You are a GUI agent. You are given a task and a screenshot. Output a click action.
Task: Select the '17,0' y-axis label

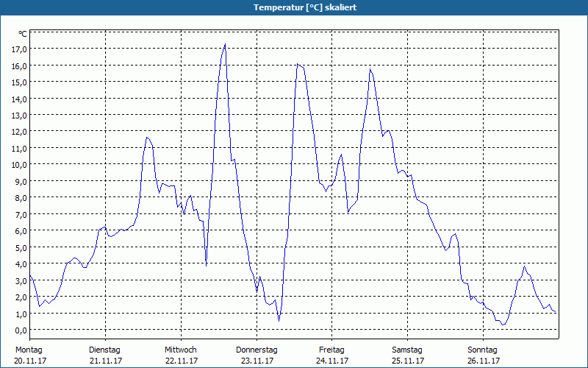point(19,49)
